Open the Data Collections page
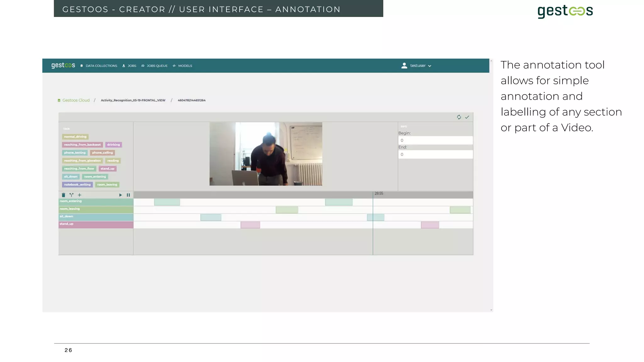Image resolution: width=644 pixels, height=362 pixels. pos(99,66)
